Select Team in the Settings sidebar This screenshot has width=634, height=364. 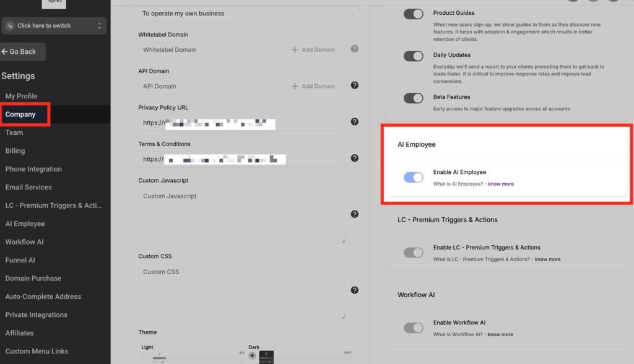[x=14, y=132]
